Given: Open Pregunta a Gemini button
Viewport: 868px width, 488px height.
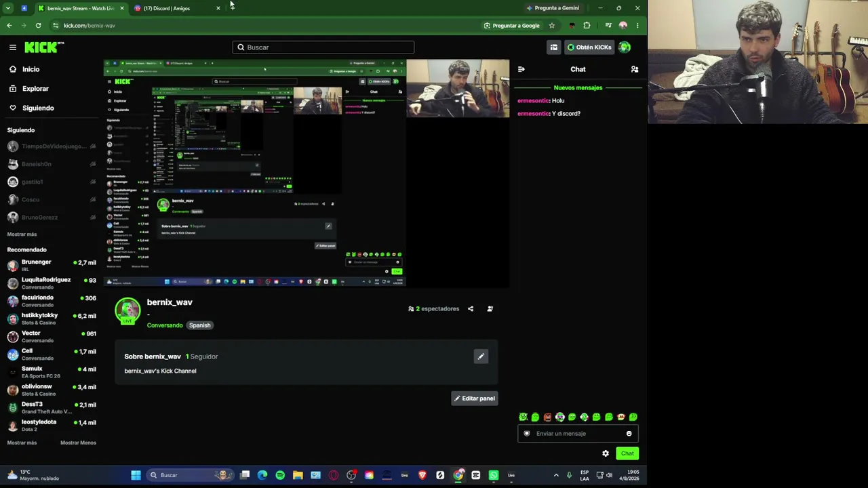Looking at the screenshot, I should click(553, 8).
